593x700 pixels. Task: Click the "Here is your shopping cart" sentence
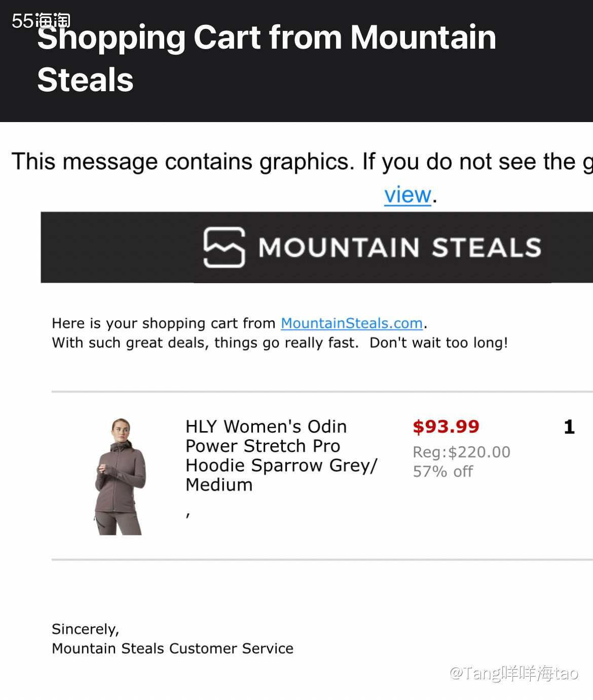click(163, 323)
